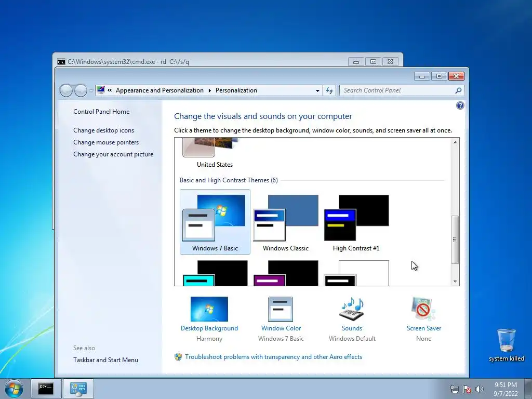Click the theme list scroll down arrow
The height and width of the screenshot is (399, 532).
pyautogui.click(x=455, y=281)
